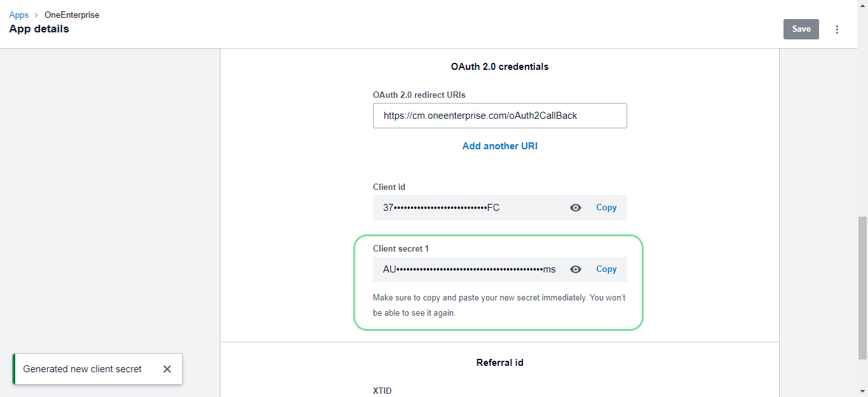Image resolution: width=868 pixels, height=397 pixels.
Task: Click the Save button
Action: click(x=801, y=29)
